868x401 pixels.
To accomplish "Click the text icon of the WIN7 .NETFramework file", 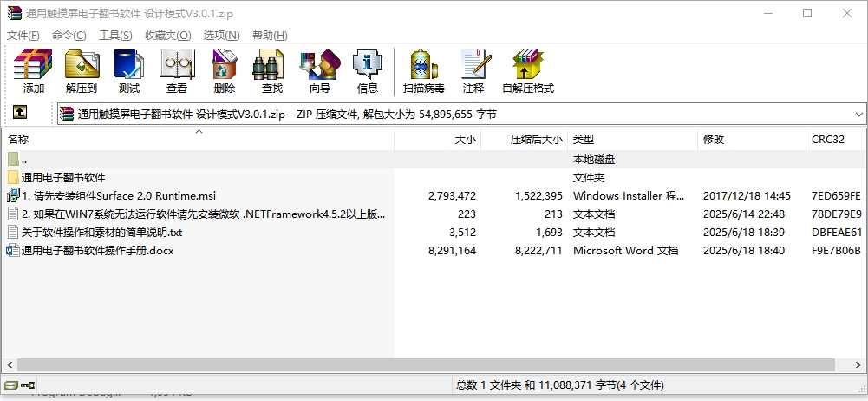I will pos(13,214).
